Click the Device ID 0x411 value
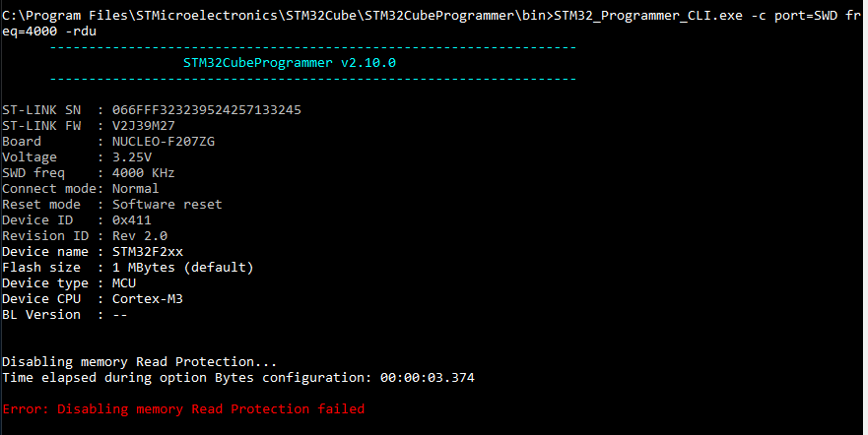The height and width of the screenshot is (435, 868). click(x=132, y=220)
